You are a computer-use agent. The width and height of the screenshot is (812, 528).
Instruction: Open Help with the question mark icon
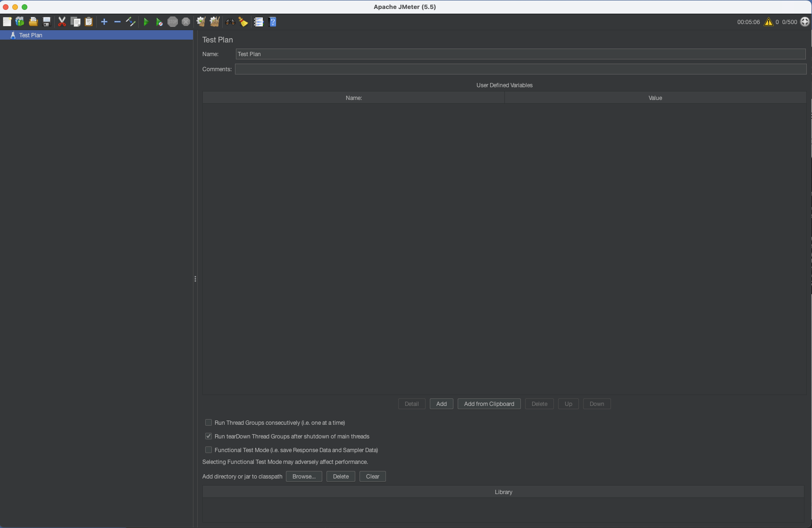(273, 22)
